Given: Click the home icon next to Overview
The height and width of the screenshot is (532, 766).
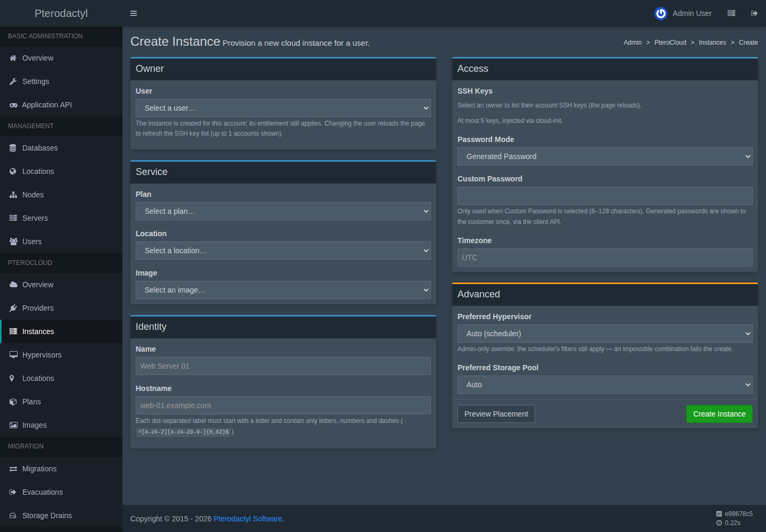Looking at the screenshot, I should point(13,58).
